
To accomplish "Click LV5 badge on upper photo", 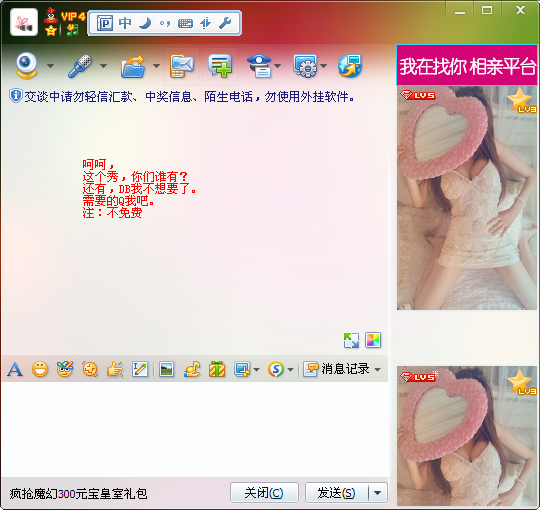I will pos(418,95).
